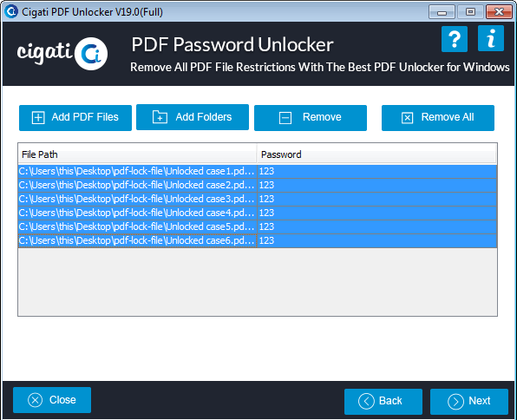Viewport: 517px width, 420px height.
Task: Open the Info icon in header
Action: [491, 38]
